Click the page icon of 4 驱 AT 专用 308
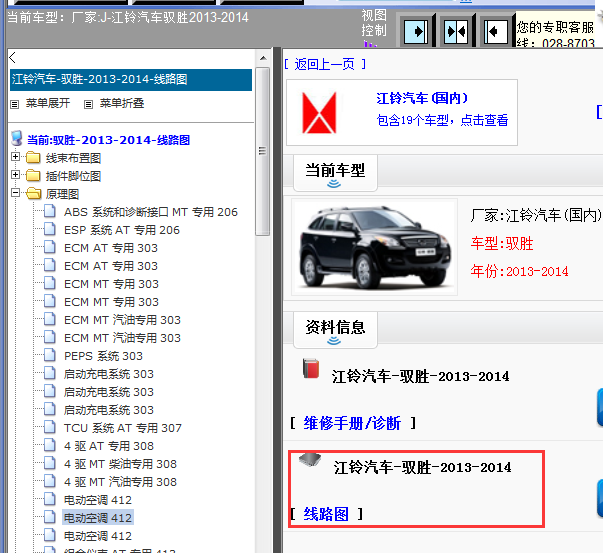603x553 pixels. (x=50, y=445)
